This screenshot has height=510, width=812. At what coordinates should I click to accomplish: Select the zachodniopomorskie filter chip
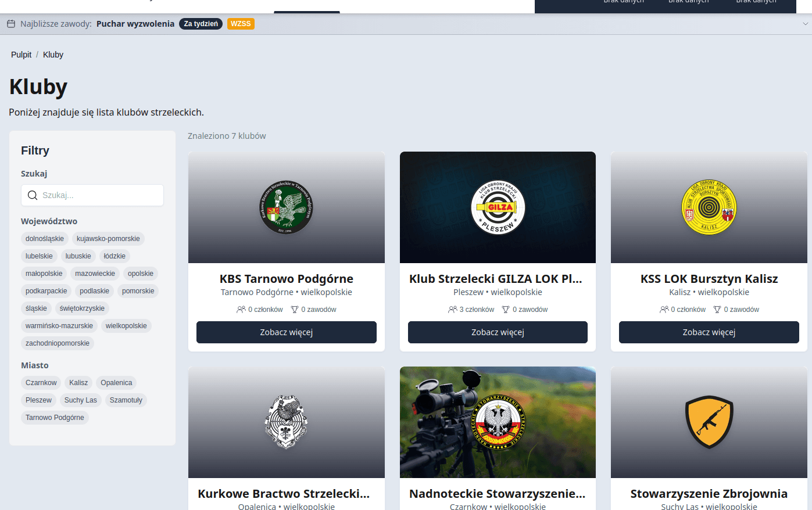coord(58,343)
